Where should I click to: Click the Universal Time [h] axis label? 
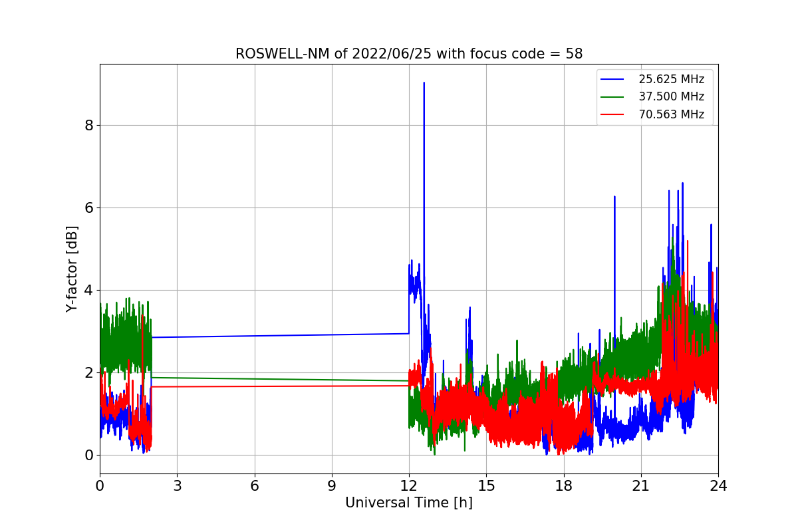(409, 503)
